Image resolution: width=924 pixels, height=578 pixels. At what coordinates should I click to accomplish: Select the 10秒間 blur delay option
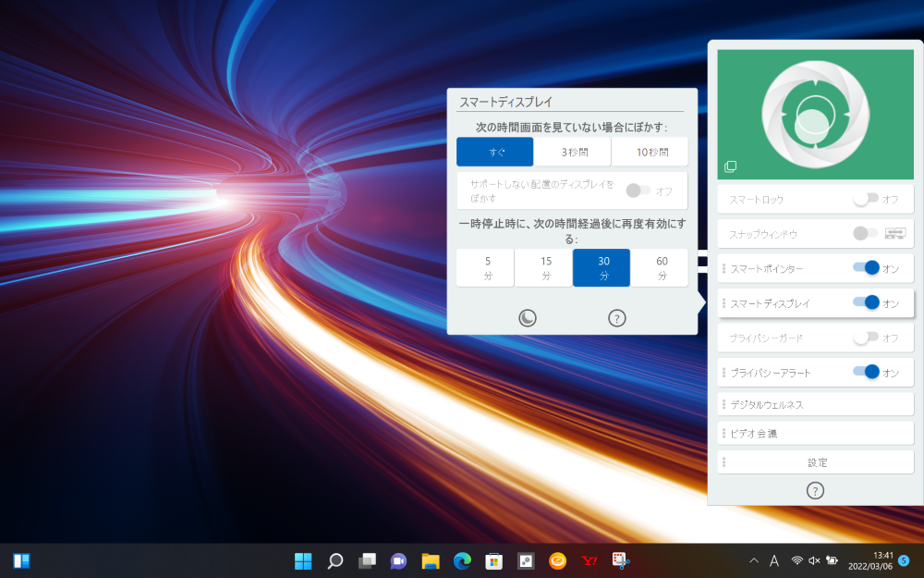[x=650, y=152]
